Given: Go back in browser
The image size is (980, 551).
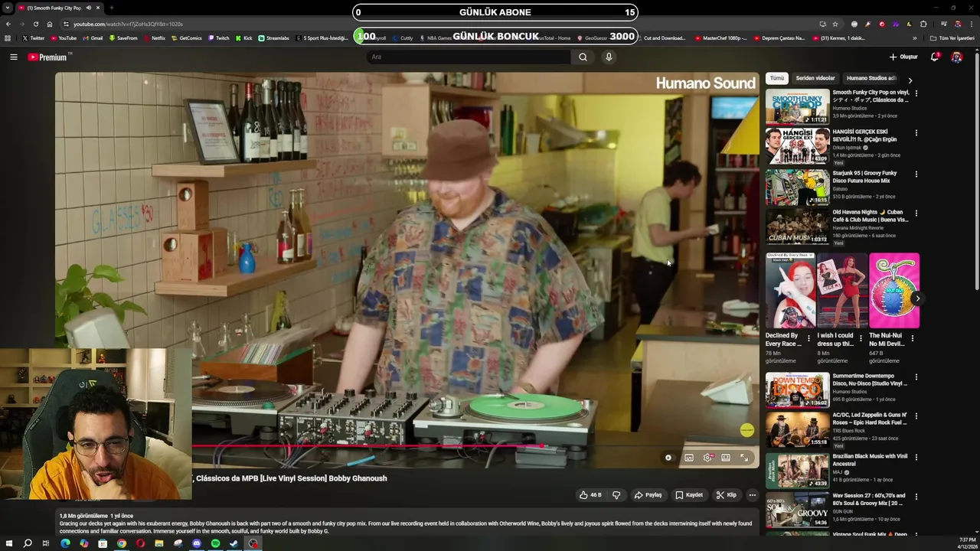Looking at the screenshot, I should pos(8,24).
